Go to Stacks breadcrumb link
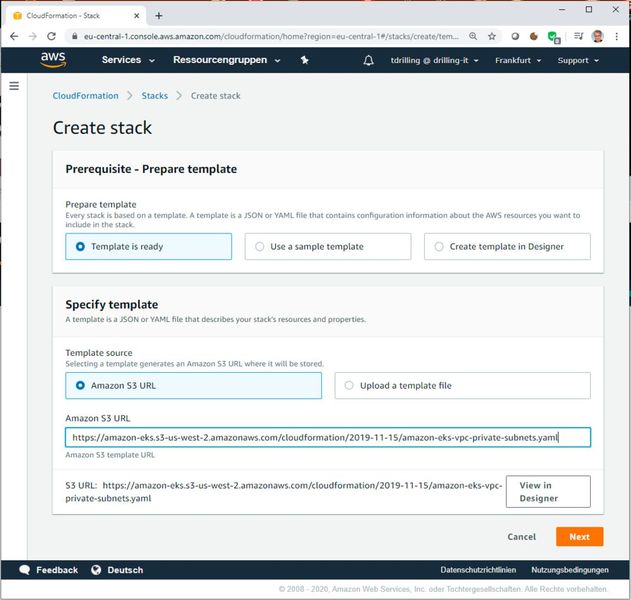This screenshot has width=631, height=600. coord(155,96)
